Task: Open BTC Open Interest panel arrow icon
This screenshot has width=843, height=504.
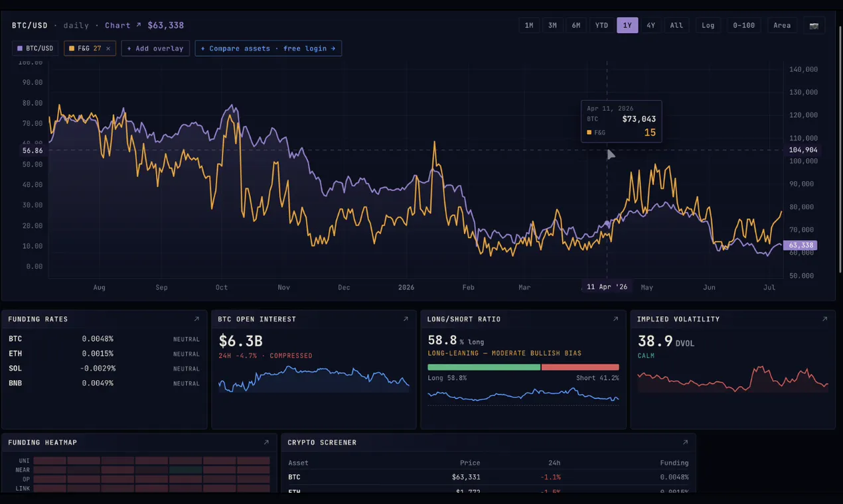Action: pos(406,319)
